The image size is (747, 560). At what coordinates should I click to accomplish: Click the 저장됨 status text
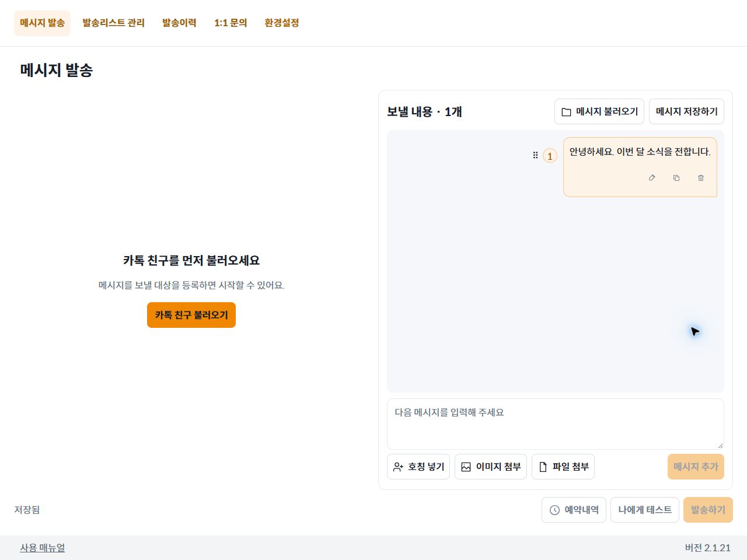[x=27, y=510]
